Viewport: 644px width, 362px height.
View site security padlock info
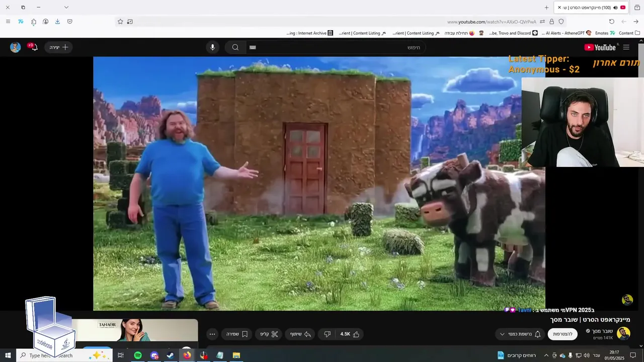click(x=552, y=22)
